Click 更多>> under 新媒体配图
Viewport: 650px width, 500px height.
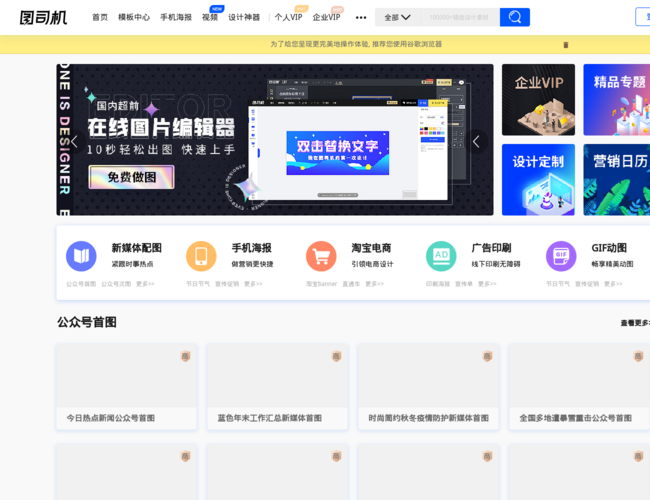146,284
